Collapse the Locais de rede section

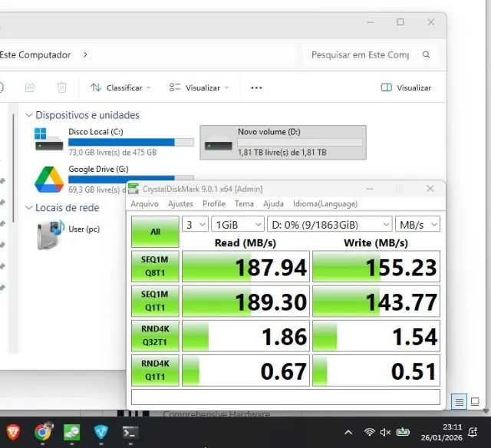point(29,208)
